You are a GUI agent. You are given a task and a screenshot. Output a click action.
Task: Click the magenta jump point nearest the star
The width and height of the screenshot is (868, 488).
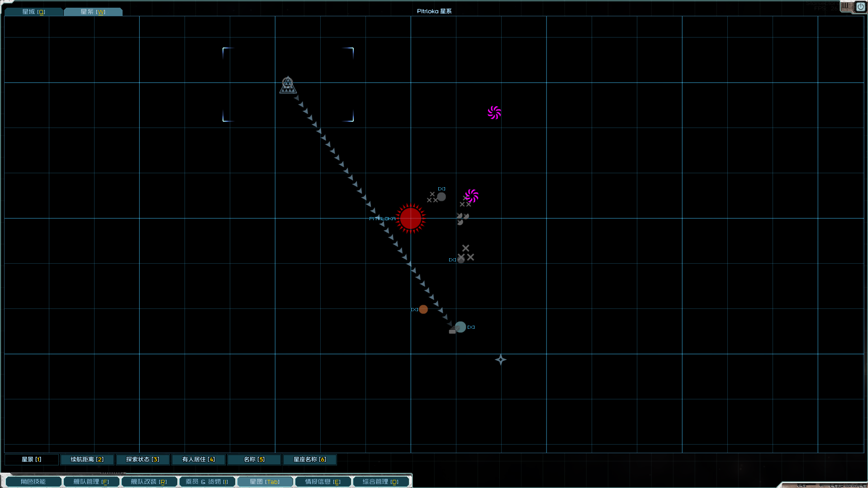(471, 196)
